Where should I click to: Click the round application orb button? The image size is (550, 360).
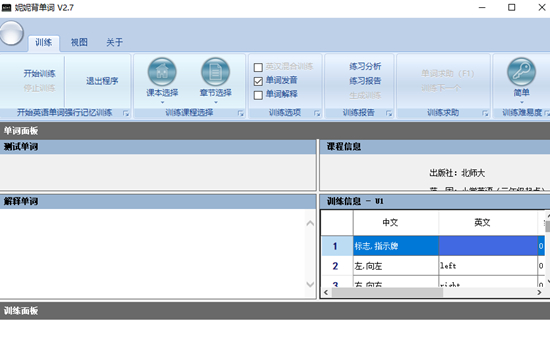pyautogui.click(x=12, y=33)
